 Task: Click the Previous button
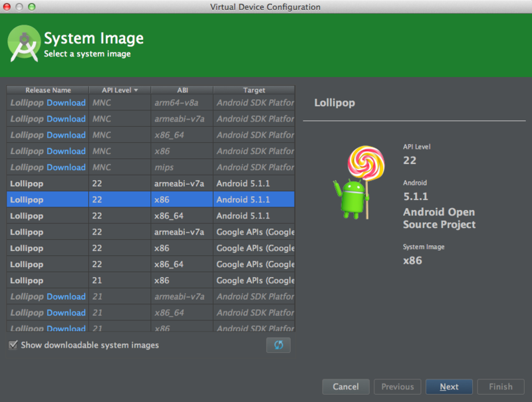click(397, 387)
